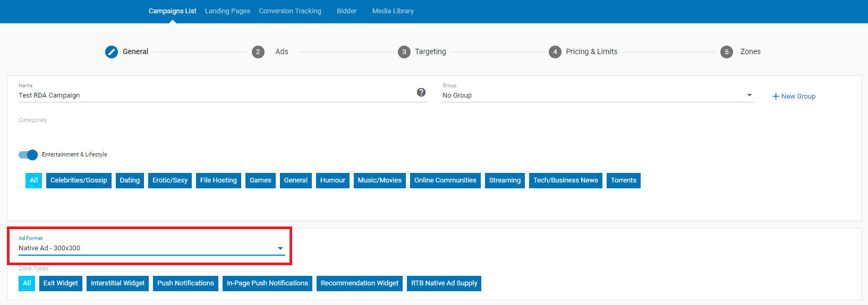Deselect the Push Notifications zone type
Image resolution: width=868 pixels, height=305 pixels.
coord(185,283)
